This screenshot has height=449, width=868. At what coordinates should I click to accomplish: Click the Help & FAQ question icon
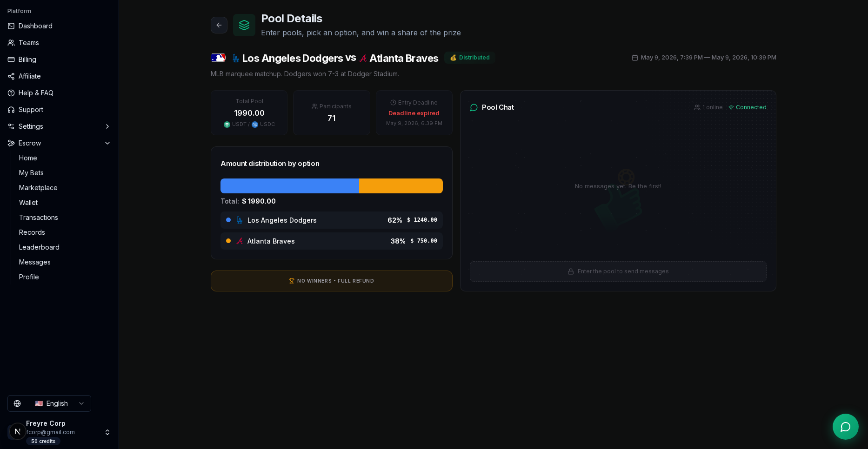coord(11,93)
